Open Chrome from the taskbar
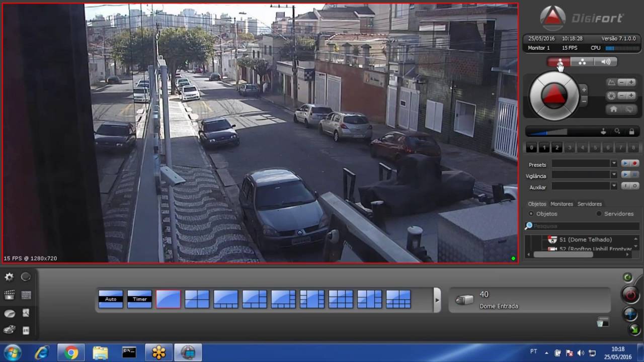Viewport: 644px width, 362px height. [x=70, y=353]
